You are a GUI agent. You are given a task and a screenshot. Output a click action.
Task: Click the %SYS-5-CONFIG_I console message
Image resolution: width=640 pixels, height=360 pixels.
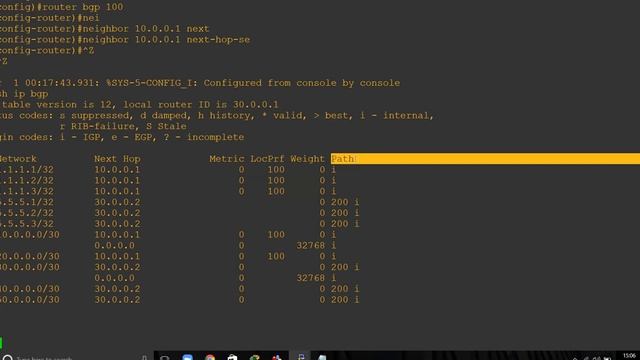[x=253, y=83]
